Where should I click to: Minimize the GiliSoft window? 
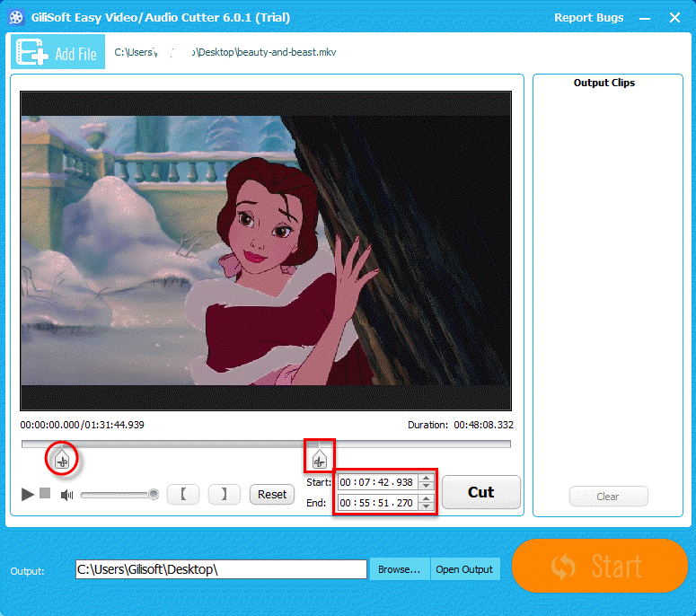645,18
